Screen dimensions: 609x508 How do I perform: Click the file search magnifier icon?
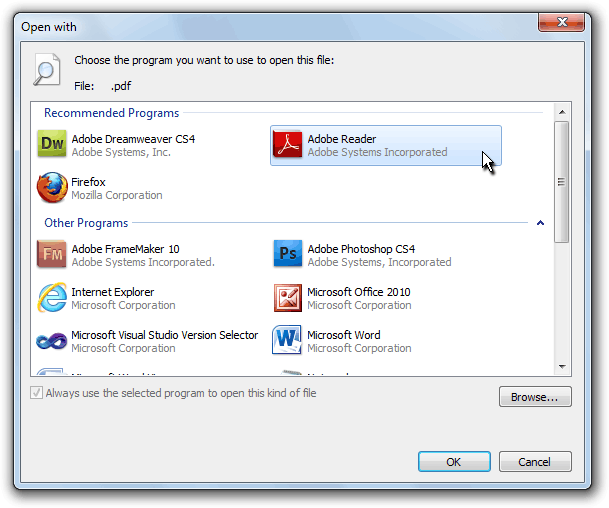[x=47, y=70]
